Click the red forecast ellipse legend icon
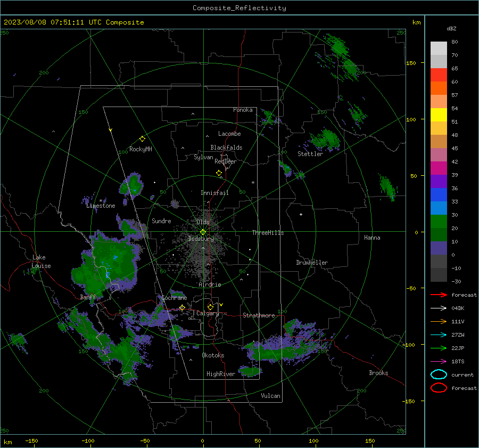 439,388
